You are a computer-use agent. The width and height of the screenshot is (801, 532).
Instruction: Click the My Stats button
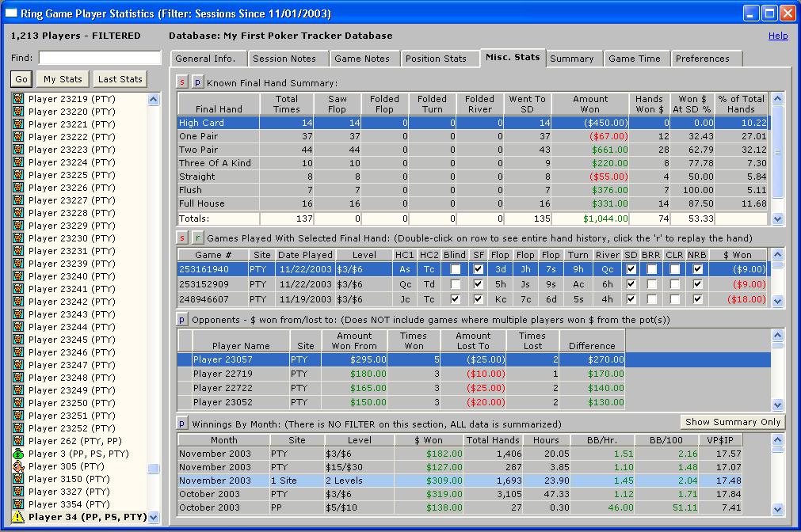[x=63, y=79]
